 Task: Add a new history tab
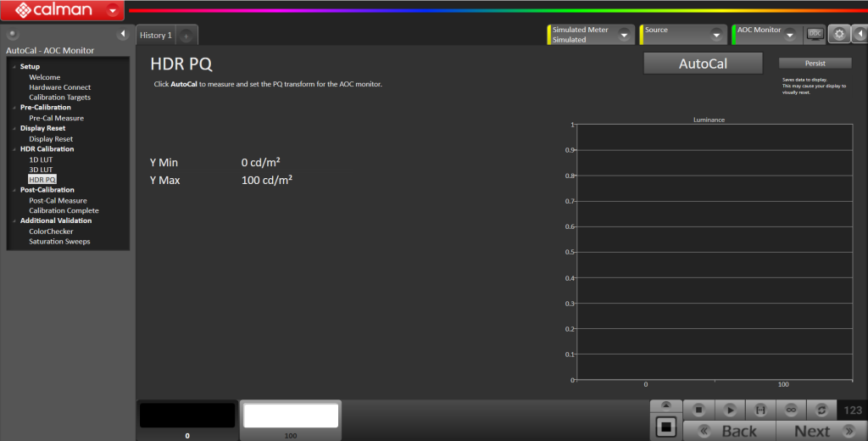186,36
